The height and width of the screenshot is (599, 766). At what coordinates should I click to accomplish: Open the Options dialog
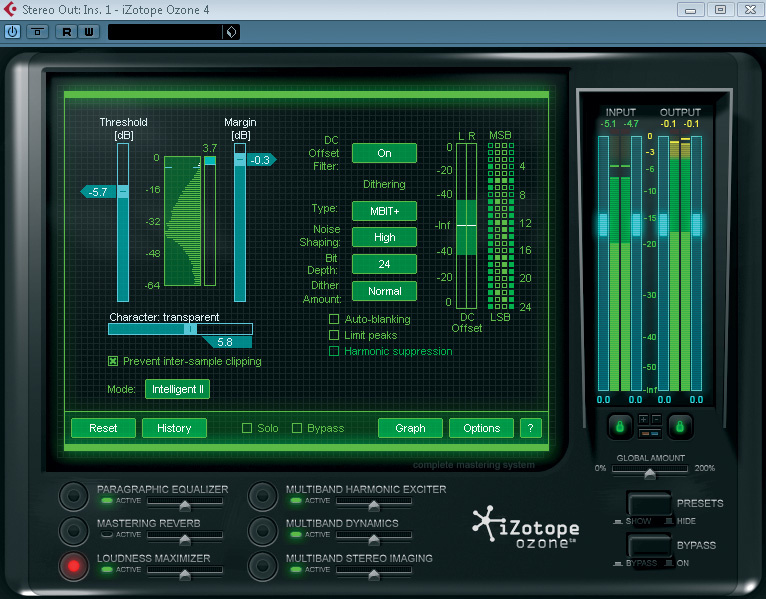482,428
